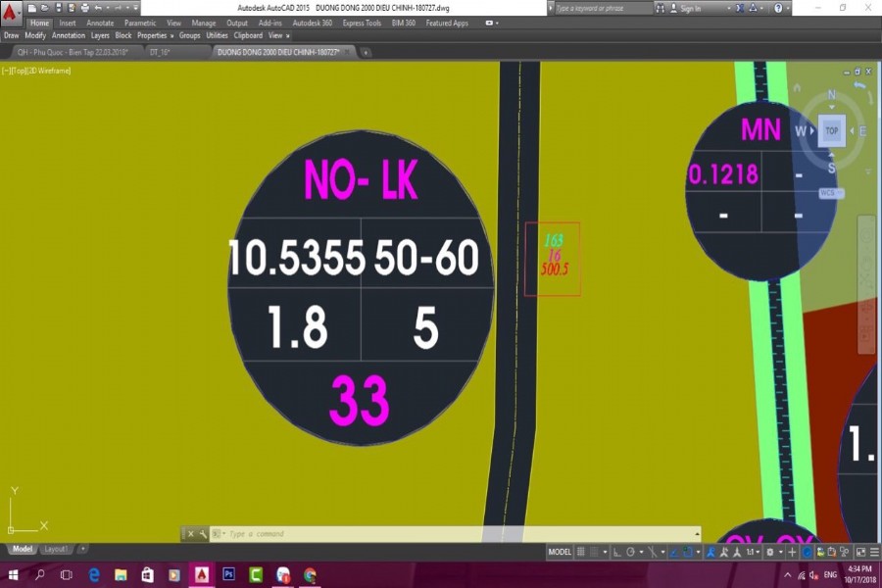Toggle grid display in status bar
Screen dimensions: 882x588
pyautogui.click(x=581, y=552)
